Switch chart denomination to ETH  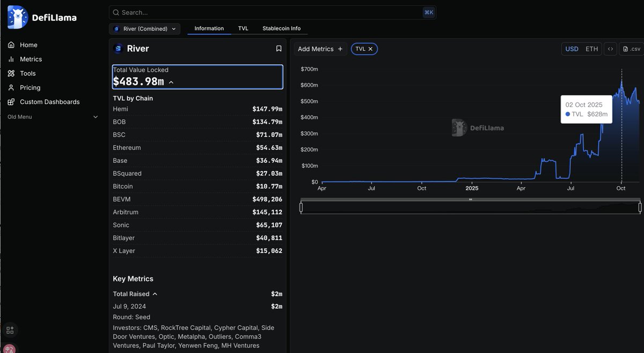click(x=591, y=49)
